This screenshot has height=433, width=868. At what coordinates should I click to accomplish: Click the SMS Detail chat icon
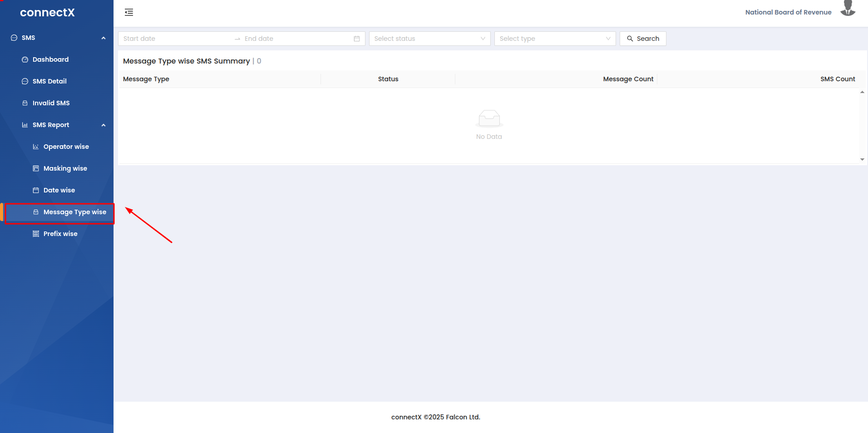click(25, 81)
